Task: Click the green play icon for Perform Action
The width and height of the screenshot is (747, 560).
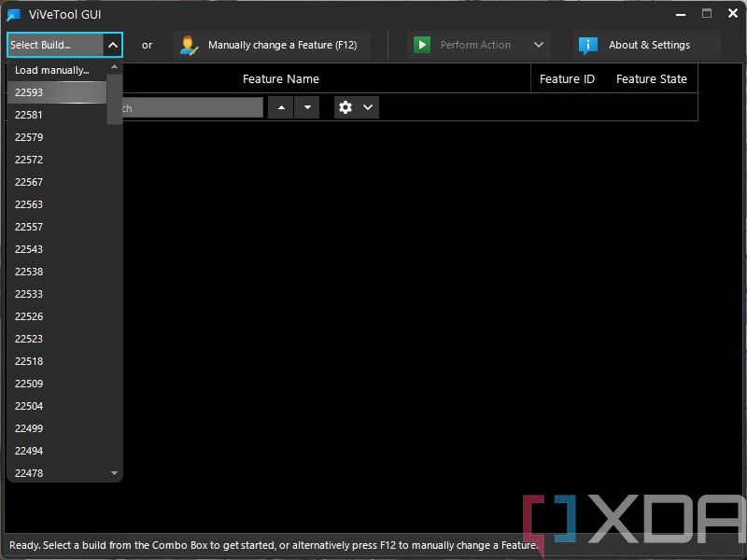Action: point(422,45)
